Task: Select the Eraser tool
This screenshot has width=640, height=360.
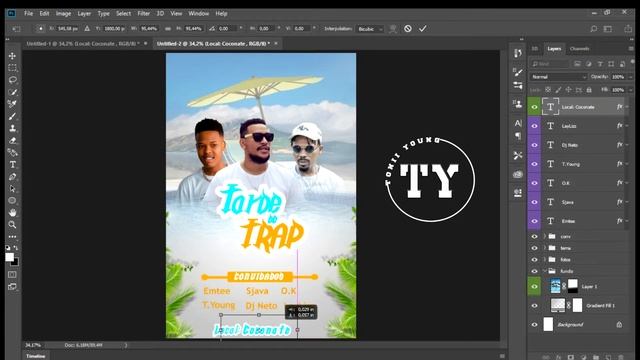Action: tap(13, 140)
